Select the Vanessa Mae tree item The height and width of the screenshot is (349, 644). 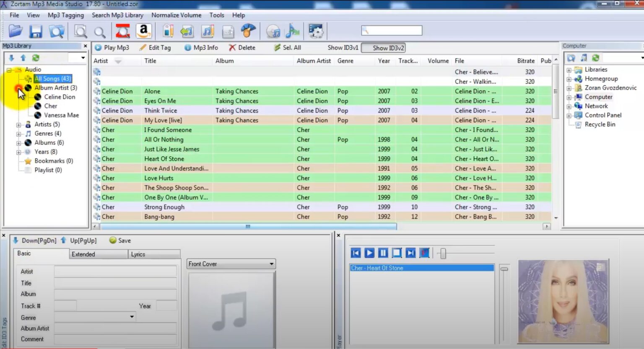[61, 115]
